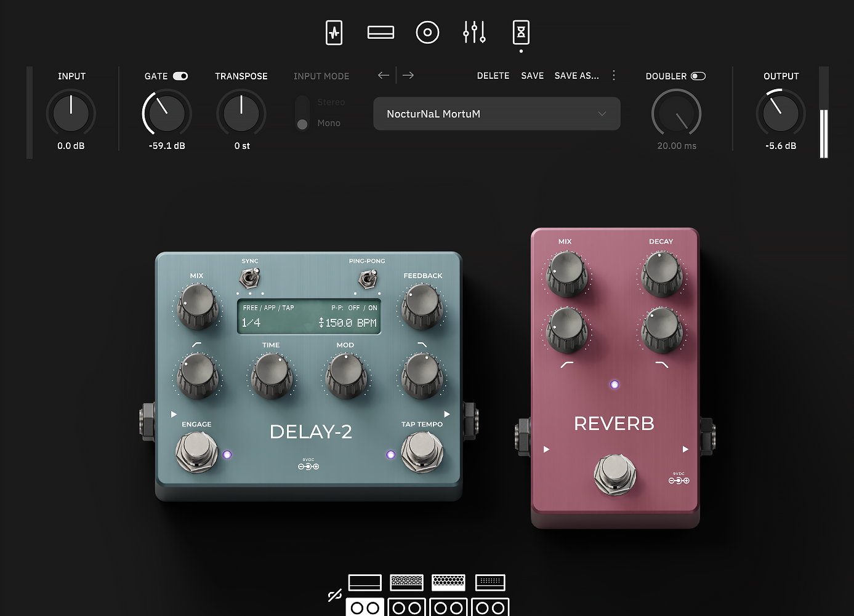Flip the PING-PONG toggle switch on Delay-2
854x616 pixels.
coord(367,279)
